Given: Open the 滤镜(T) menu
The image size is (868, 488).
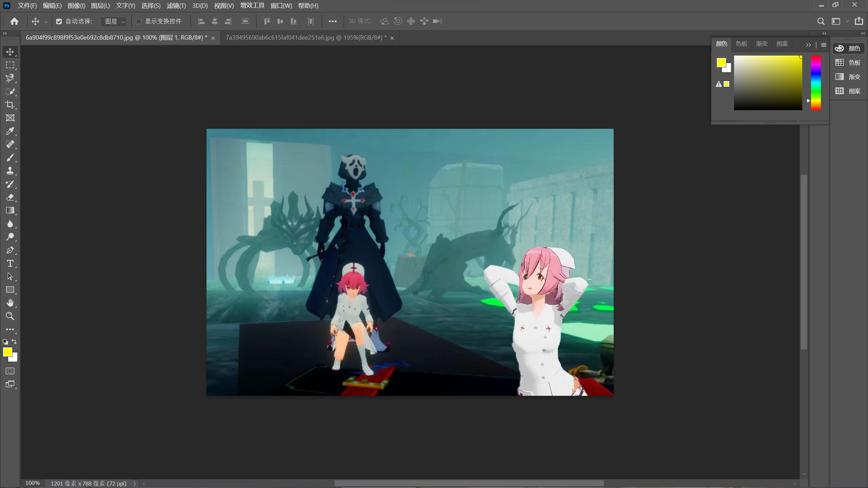Looking at the screenshot, I should [176, 6].
